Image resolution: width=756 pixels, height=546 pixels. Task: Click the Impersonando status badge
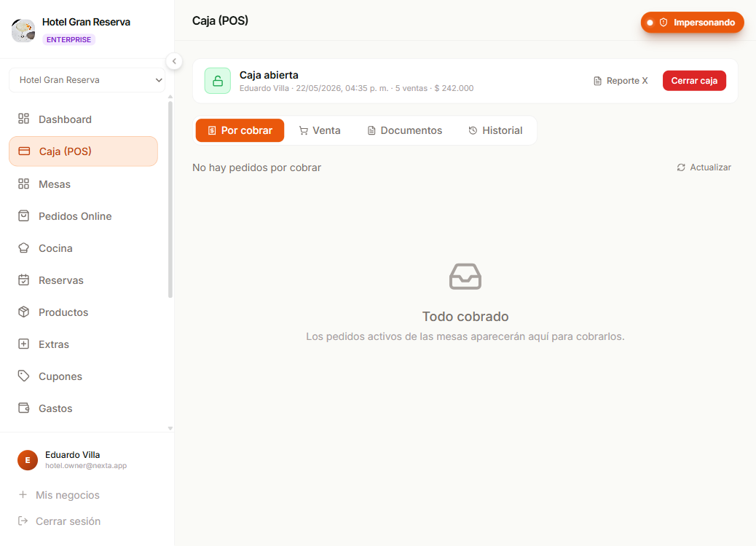(x=693, y=23)
